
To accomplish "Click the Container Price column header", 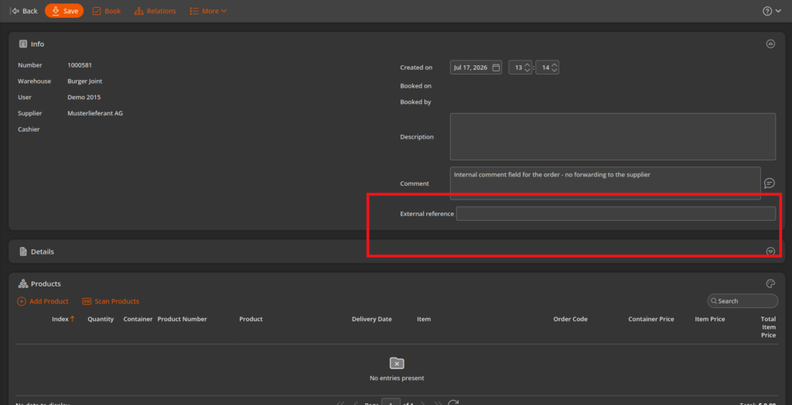I will coord(651,319).
